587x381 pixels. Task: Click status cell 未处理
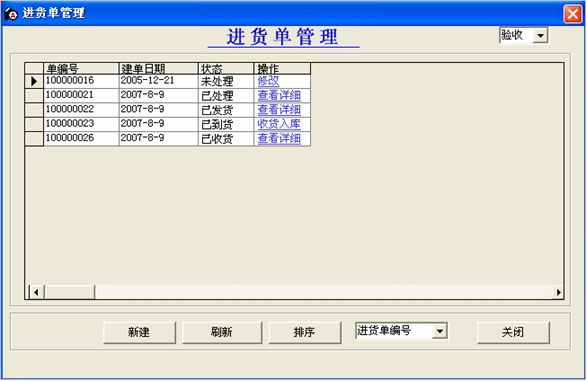click(x=226, y=81)
